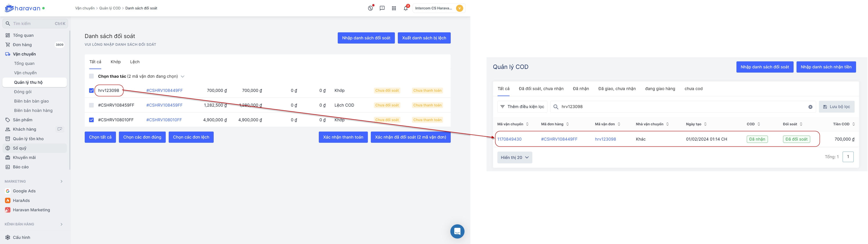Click the notification bell icon
868x244 pixels.
coord(406,8)
